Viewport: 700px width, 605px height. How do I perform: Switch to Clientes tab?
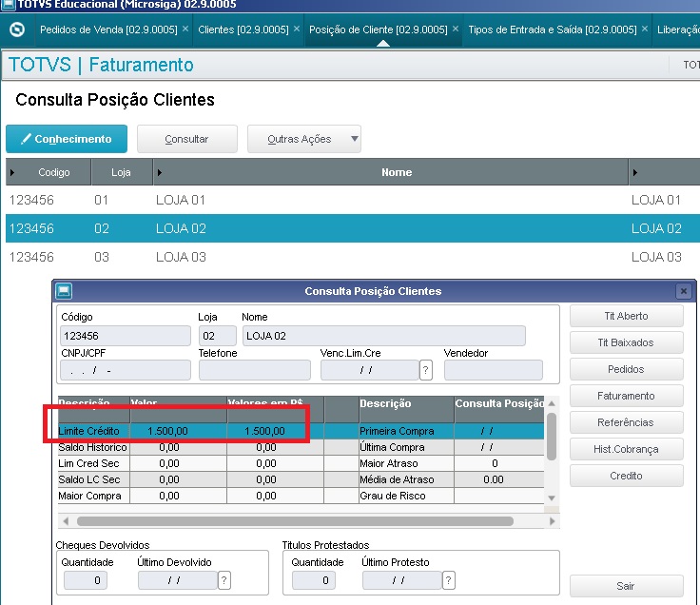pos(243,29)
